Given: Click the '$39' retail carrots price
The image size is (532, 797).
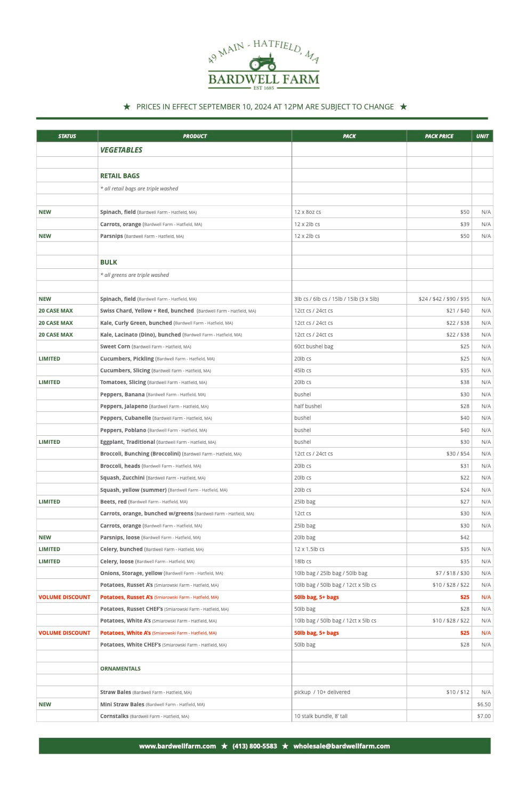Looking at the screenshot, I should pyautogui.click(x=465, y=224).
